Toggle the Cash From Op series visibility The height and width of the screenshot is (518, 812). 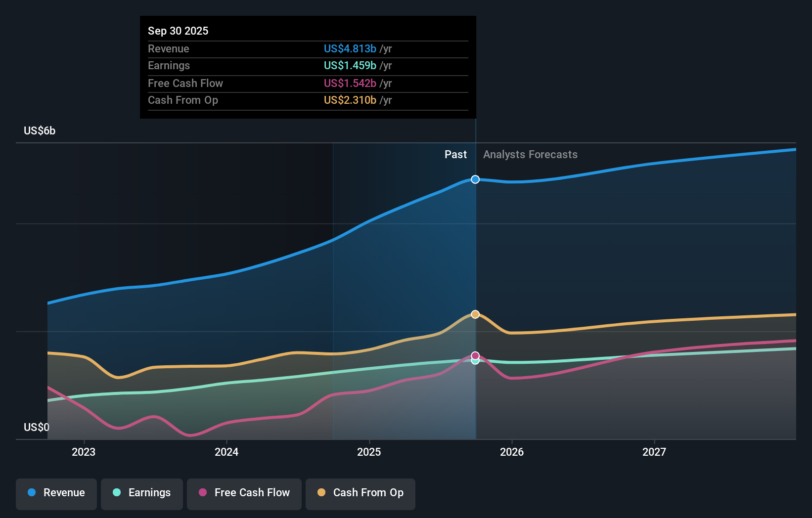tap(360, 493)
